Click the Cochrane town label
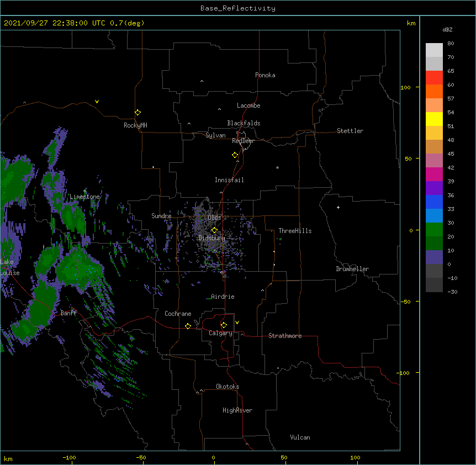The height and width of the screenshot is (465, 476). coord(178,314)
